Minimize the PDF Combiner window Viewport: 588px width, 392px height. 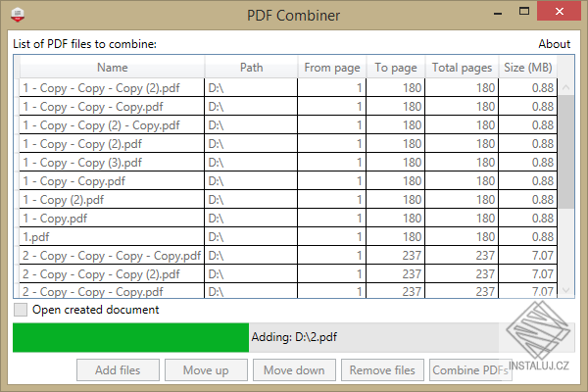(498, 13)
